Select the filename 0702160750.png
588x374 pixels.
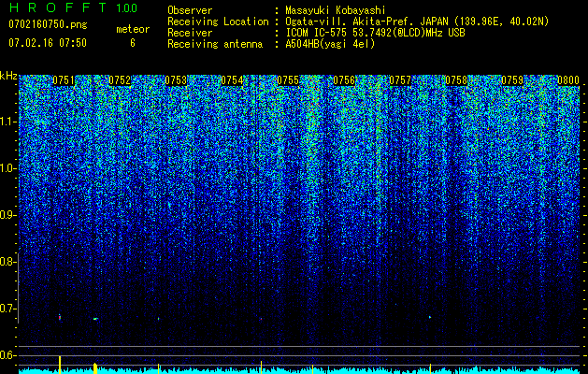[48, 24]
